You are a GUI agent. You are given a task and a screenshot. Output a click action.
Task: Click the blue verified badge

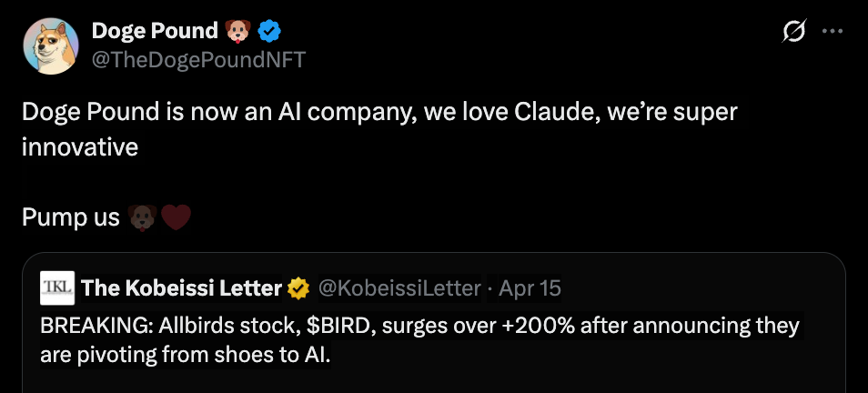click(269, 31)
